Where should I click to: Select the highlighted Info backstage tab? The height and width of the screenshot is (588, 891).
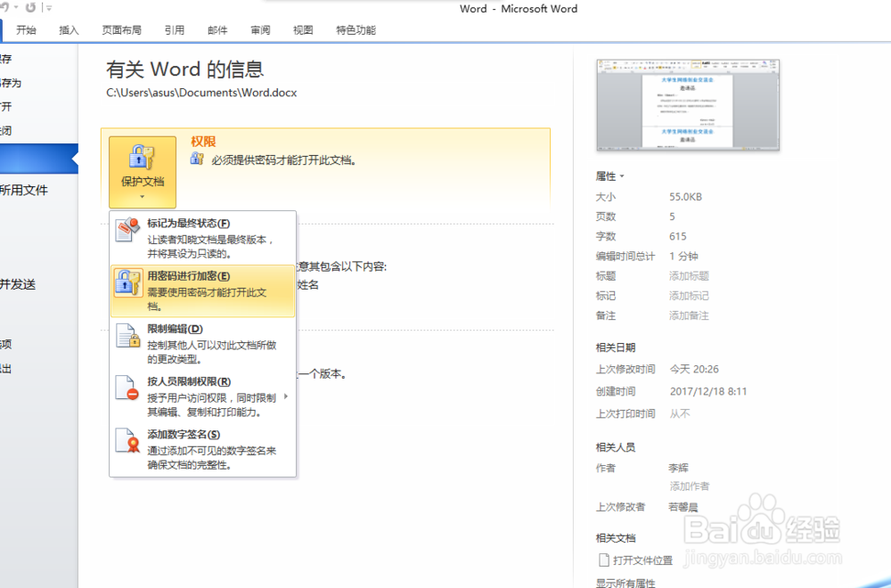click(x=38, y=159)
